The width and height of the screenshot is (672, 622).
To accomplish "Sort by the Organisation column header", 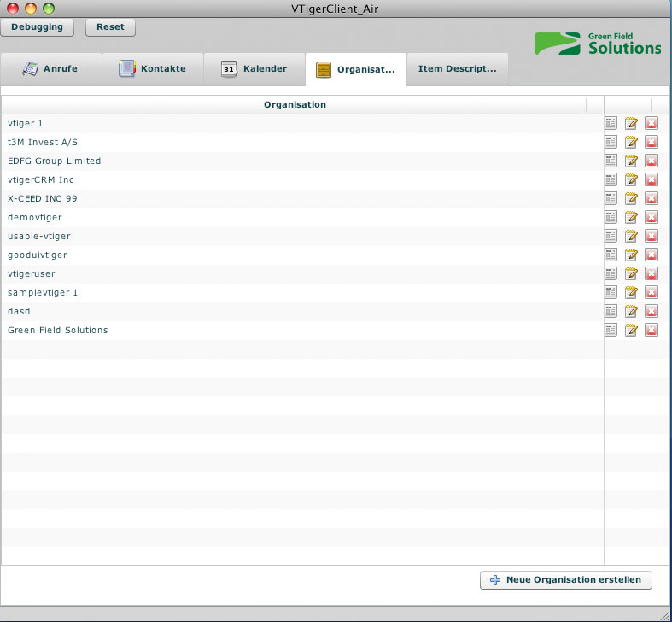I will (295, 105).
